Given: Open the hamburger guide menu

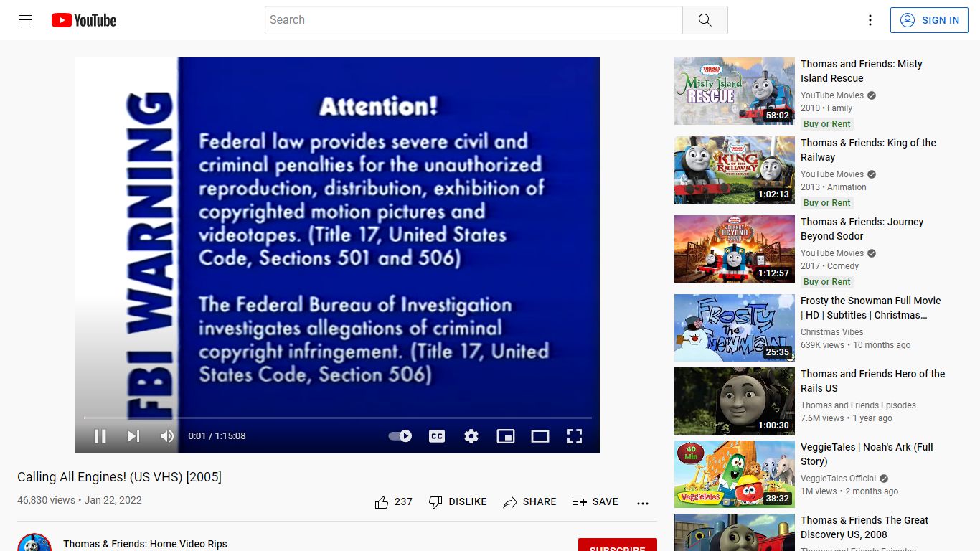Looking at the screenshot, I should click(x=26, y=20).
